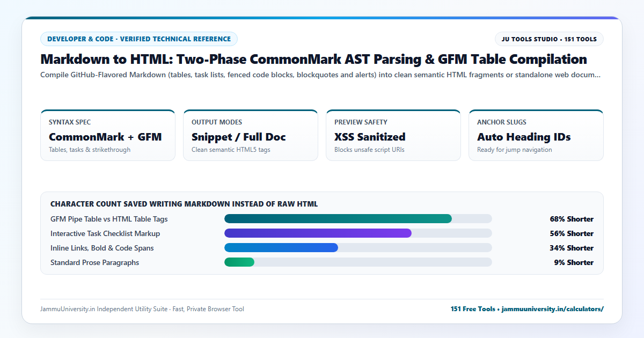Viewport: 644px width, 338px height.
Task: Click the Developer & Code verified reference badge
Action: tap(139, 39)
